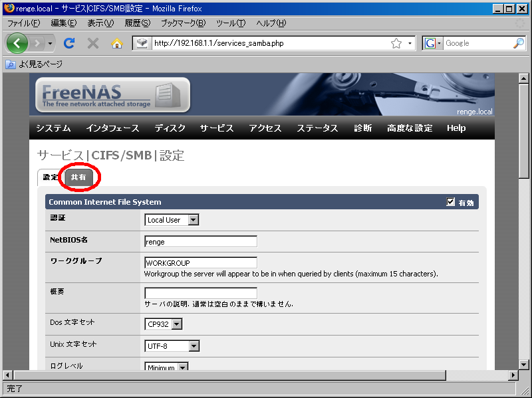Click the search magnifier icon

click(x=519, y=43)
